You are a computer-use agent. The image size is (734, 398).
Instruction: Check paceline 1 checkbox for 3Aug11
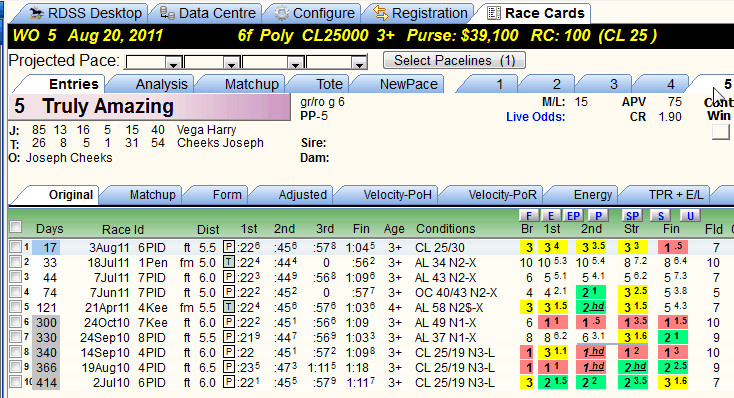click(x=16, y=247)
